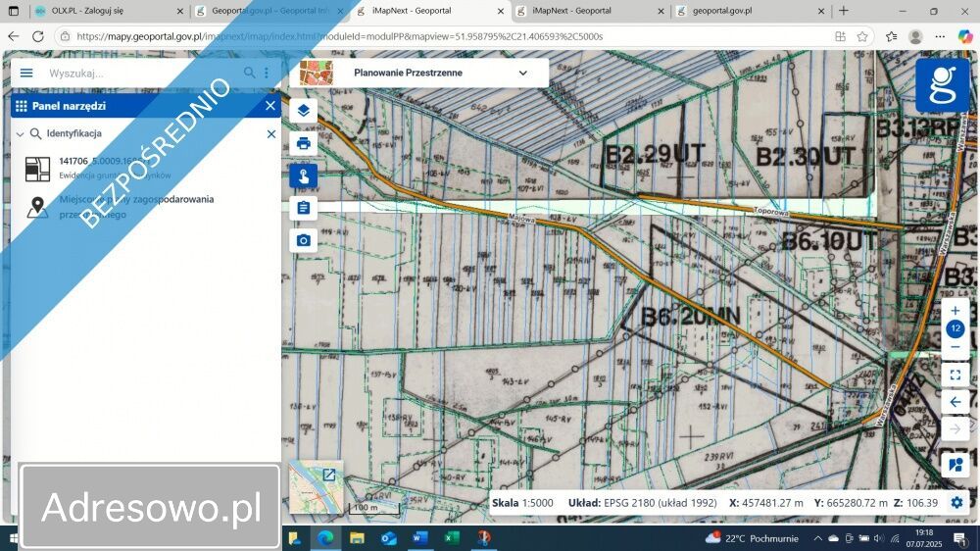The height and width of the screenshot is (551, 980).
Task: Close the Identyfikacja section
Action: (x=271, y=134)
